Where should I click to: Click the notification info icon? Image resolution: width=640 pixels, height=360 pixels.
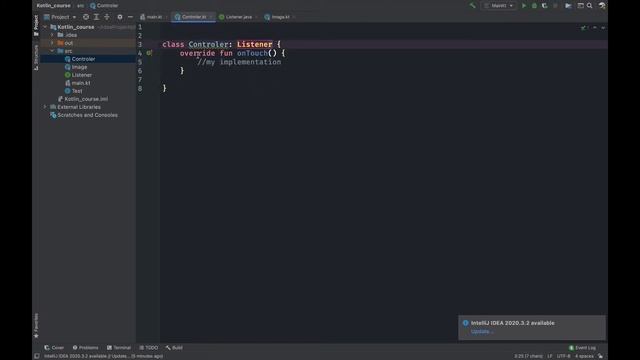tap(465, 323)
